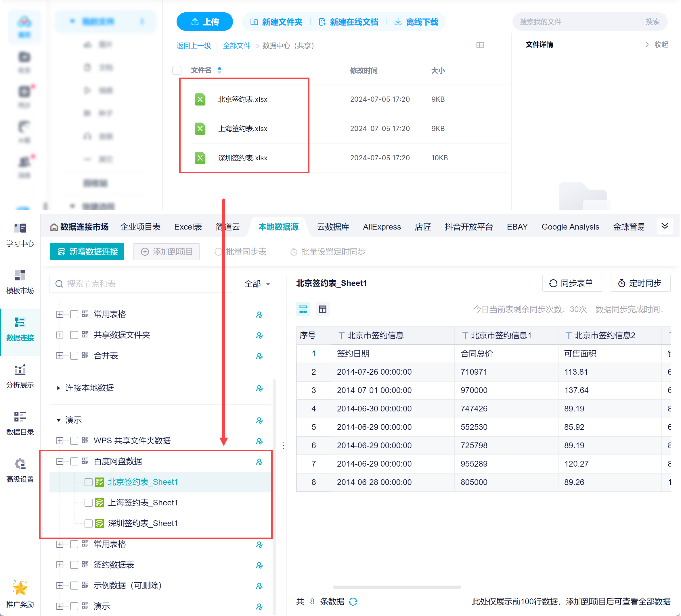Select all files via header checkbox
The image size is (681, 616).
pos(177,71)
